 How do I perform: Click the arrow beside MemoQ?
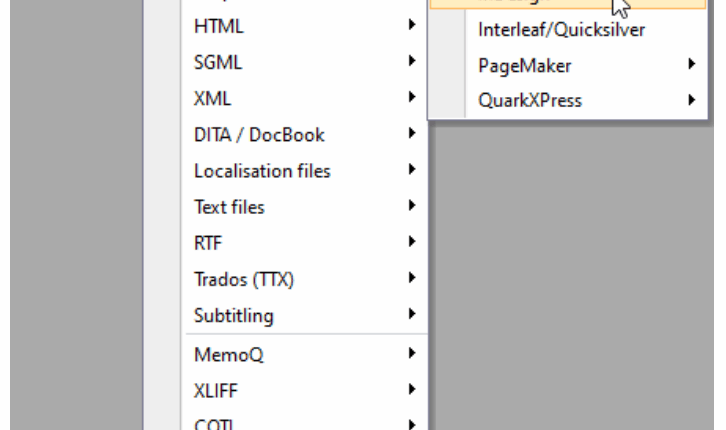click(412, 353)
